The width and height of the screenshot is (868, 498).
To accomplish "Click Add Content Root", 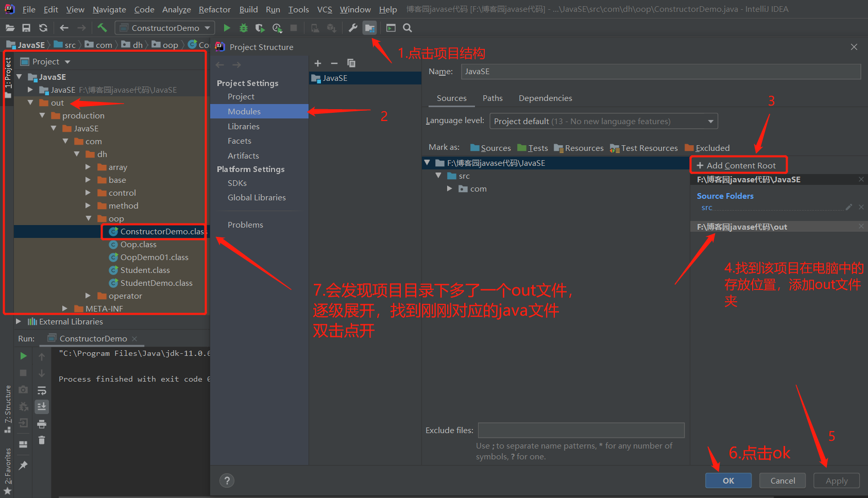I will [736, 165].
